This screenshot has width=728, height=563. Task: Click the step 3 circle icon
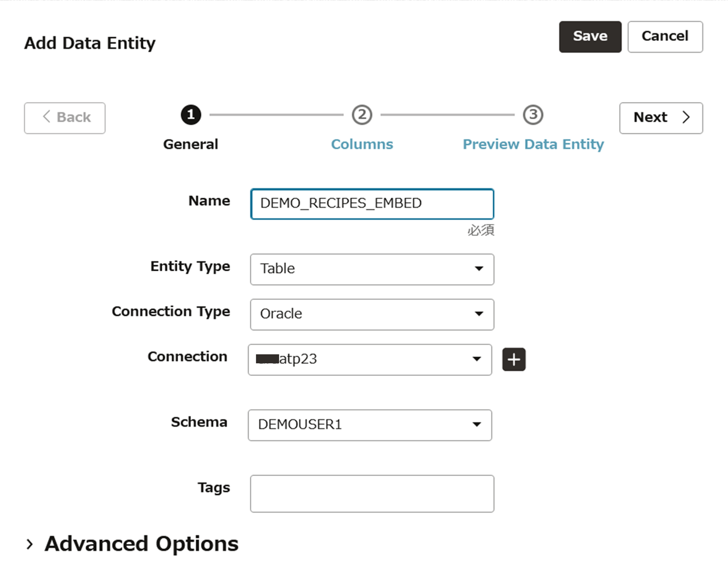click(533, 115)
